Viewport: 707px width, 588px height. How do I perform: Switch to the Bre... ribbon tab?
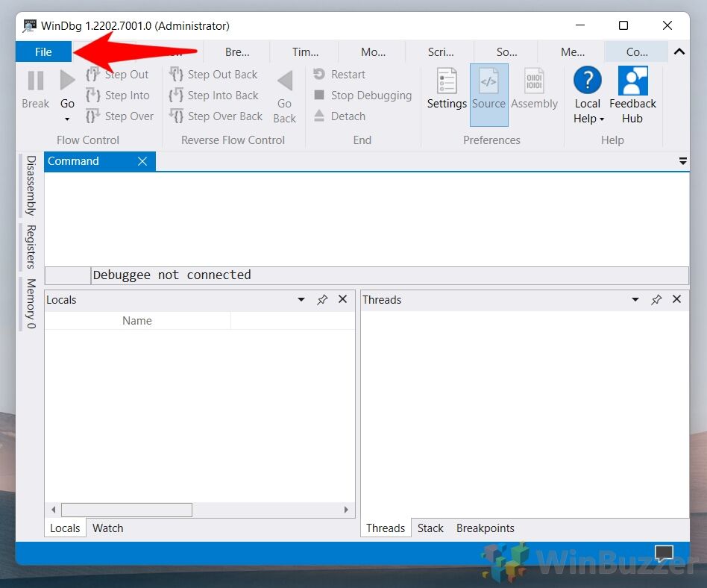tap(237, 52)
